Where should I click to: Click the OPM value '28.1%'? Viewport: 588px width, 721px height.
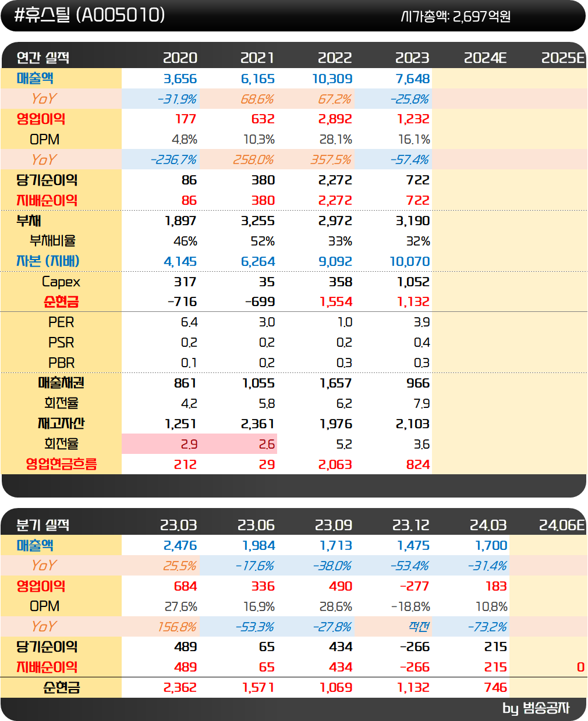point(336,140)
